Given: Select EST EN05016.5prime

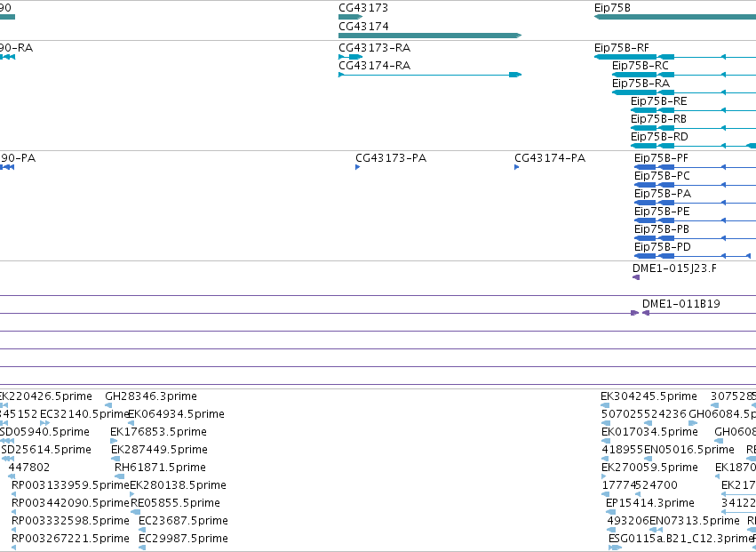Looking at the screenshot, I should pyautogui.click(x=689, y=449).
